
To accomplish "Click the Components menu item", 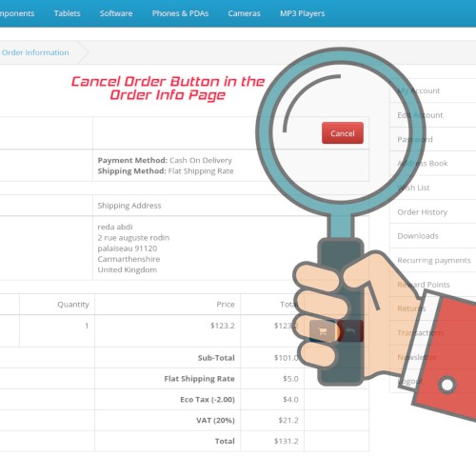I will coord(17,13).
